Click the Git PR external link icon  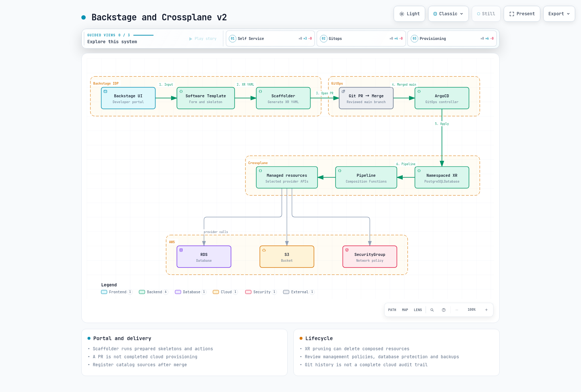[343, 91]
